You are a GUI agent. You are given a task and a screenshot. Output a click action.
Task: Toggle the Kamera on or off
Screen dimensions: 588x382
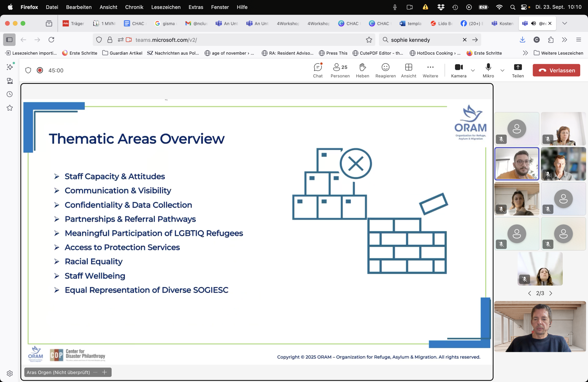458,70
